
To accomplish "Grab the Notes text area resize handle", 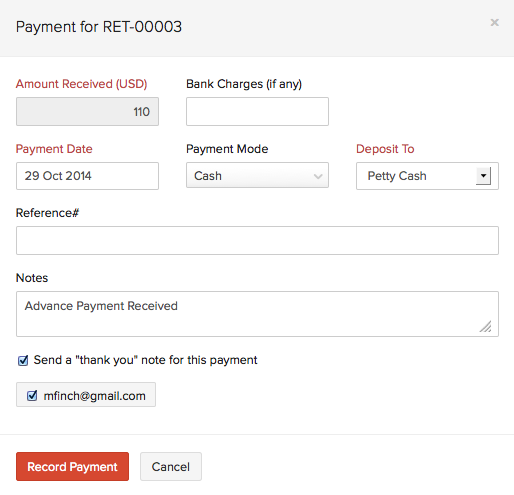I will [486, 326].
